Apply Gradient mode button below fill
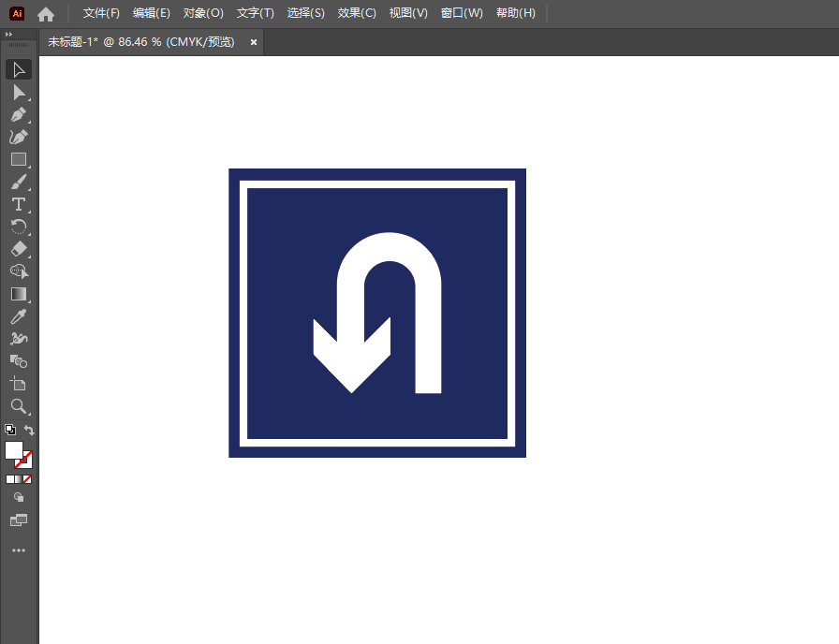839x644 pixels. (x=19, y=479)
